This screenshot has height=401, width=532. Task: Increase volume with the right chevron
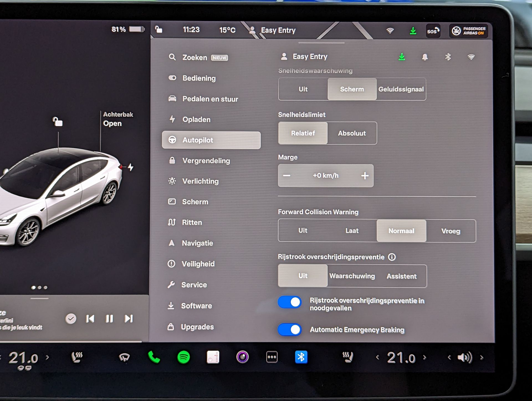click(482, 358)
